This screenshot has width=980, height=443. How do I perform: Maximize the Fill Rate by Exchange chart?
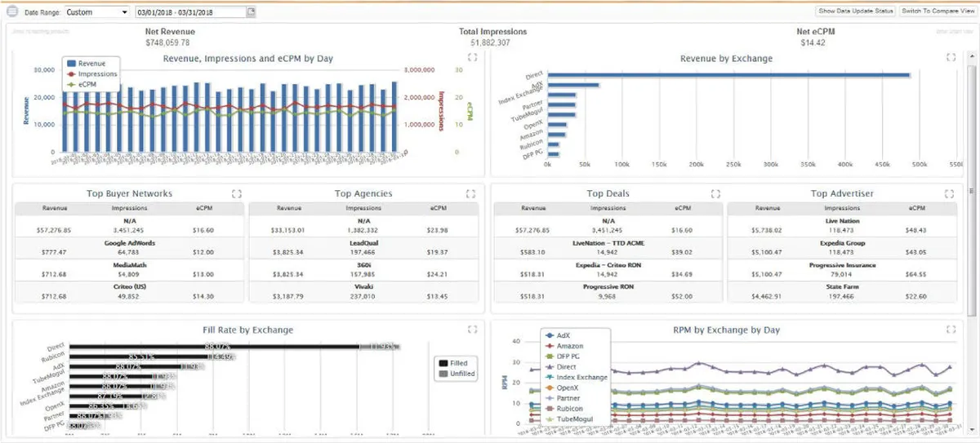pos(472,330)
